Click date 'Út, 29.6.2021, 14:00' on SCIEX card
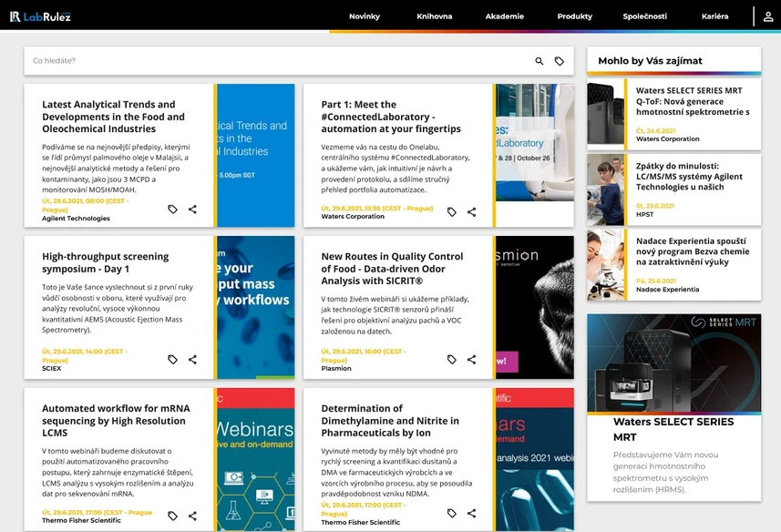The width and height of the screenshot is (781, 532). pyautogui.click(x=85, y=355)
